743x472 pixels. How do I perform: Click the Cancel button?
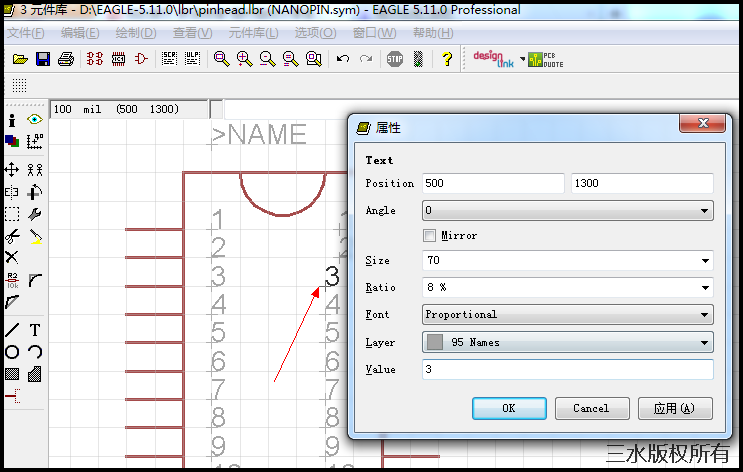[590, 408]
